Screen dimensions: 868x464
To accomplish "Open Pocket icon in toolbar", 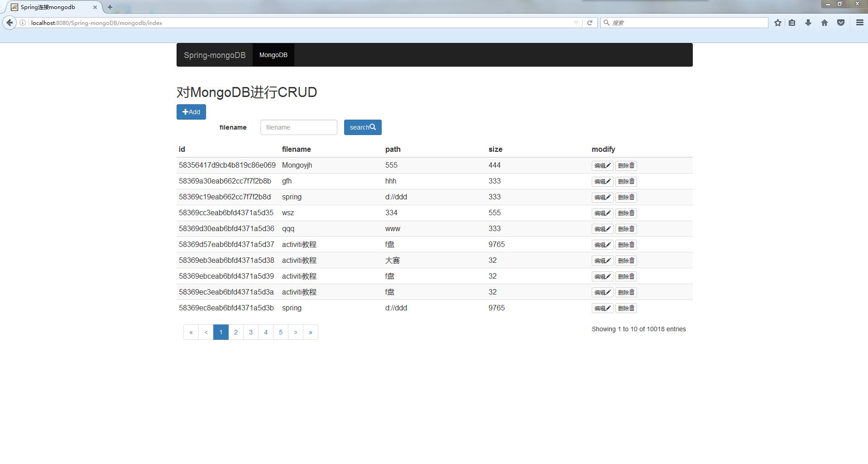I will (841, 23).
